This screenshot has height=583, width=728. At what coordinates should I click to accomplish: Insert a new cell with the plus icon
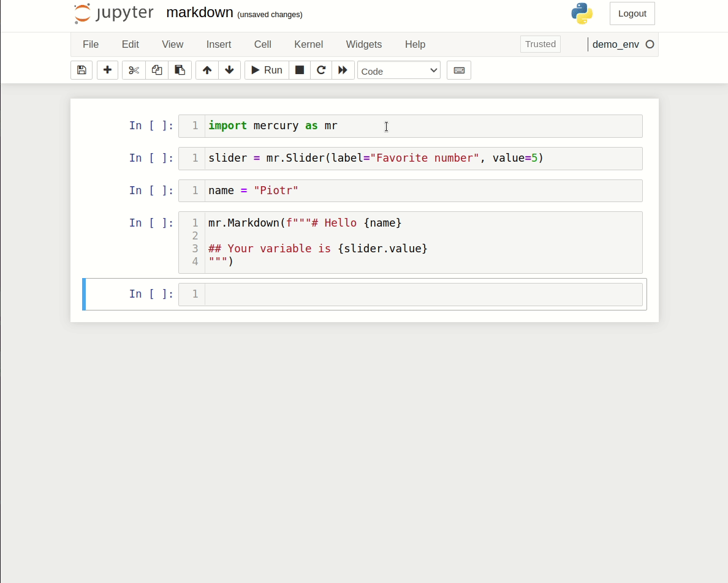click(x=107, y=70)
